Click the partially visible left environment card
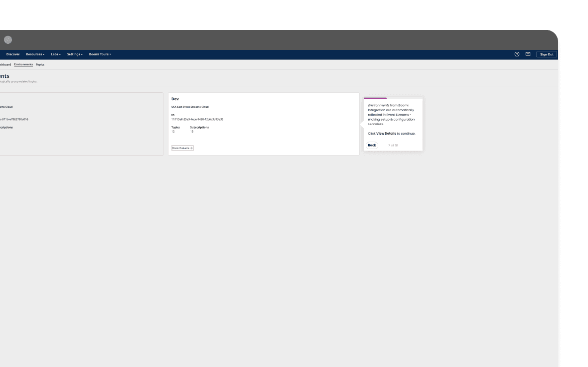Viewport: 588px width, 367px height. point(81,124)
